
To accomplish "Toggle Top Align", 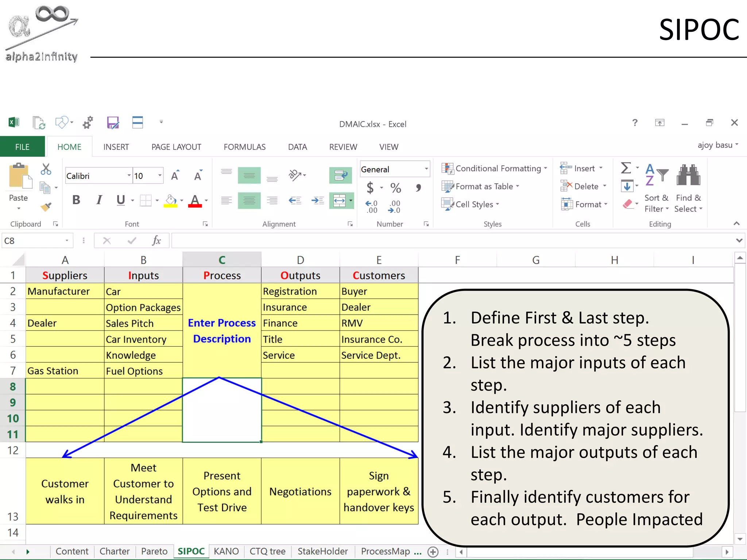I will (227, 172).
